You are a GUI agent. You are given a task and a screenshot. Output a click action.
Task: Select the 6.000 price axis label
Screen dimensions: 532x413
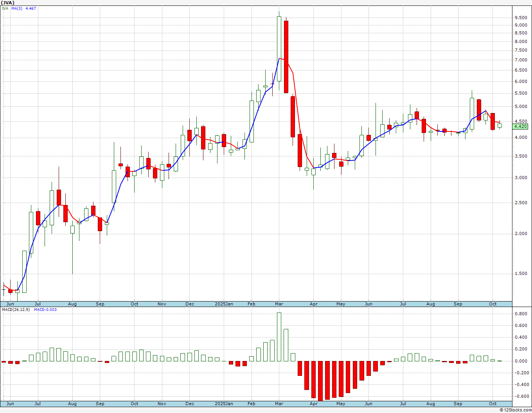tap(521, 81)
